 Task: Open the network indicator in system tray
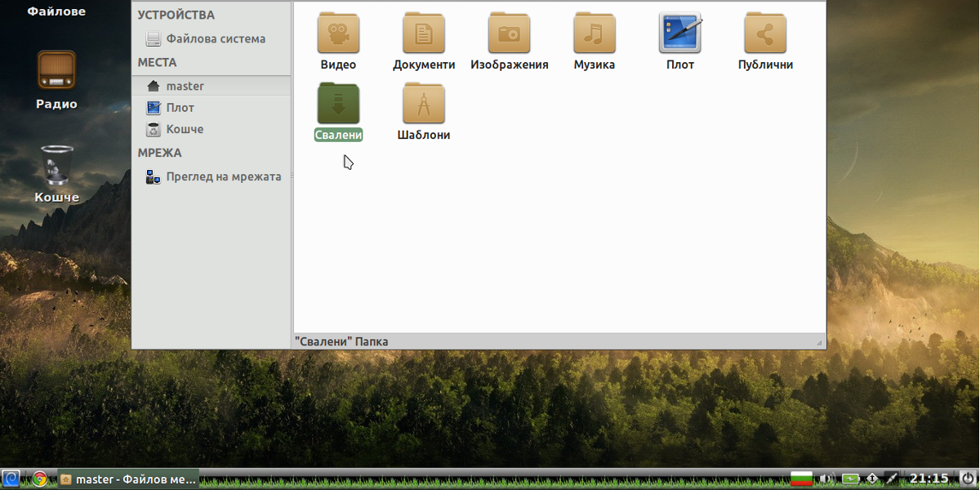pos(872,479)
